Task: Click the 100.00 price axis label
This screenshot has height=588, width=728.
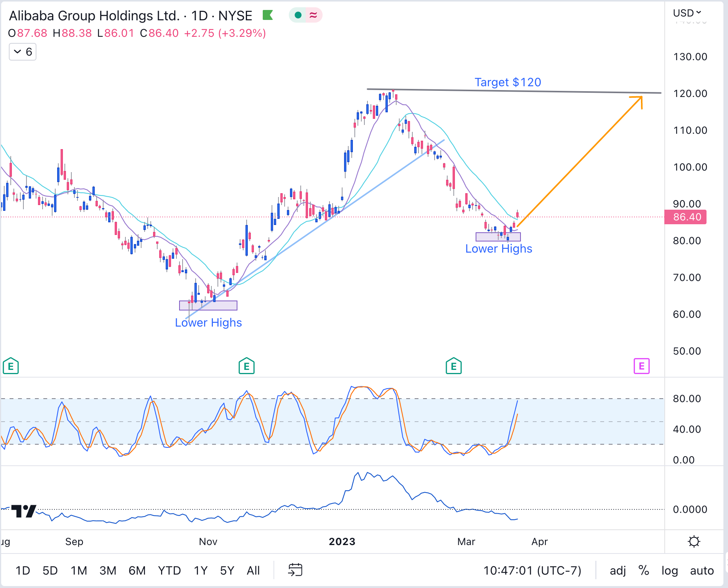Action: pos(690,167)
